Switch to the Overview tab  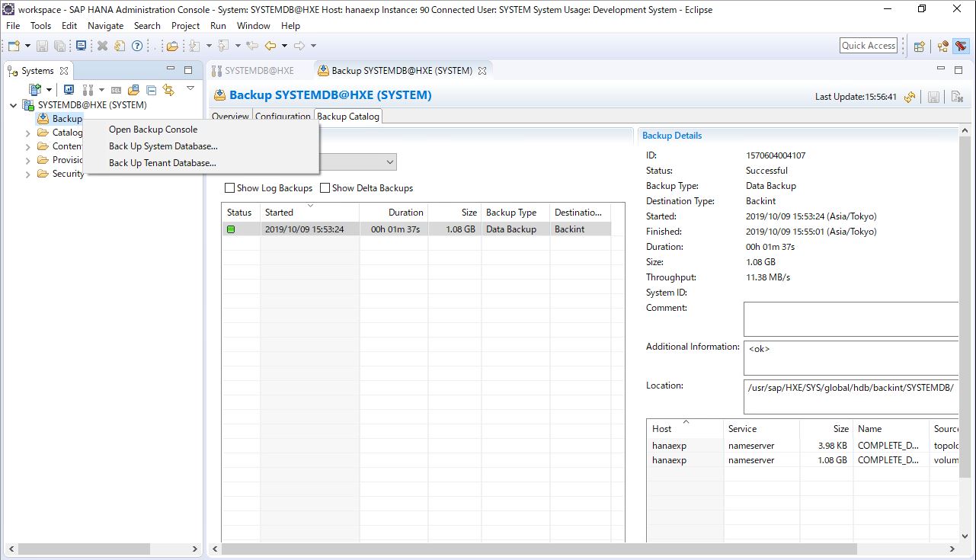point(230,117)
